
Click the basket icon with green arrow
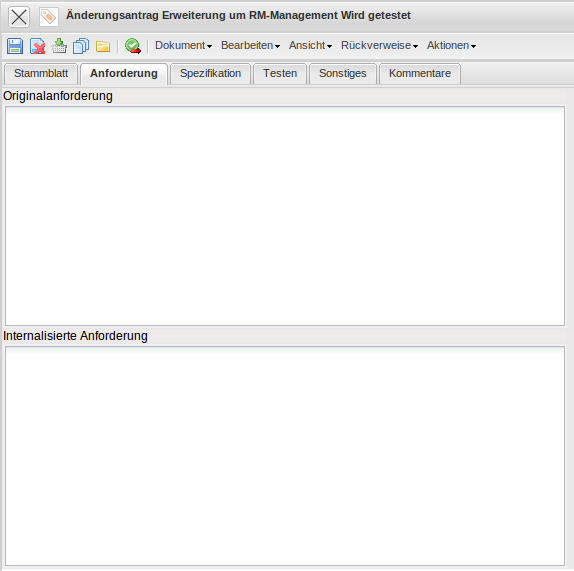59,46
